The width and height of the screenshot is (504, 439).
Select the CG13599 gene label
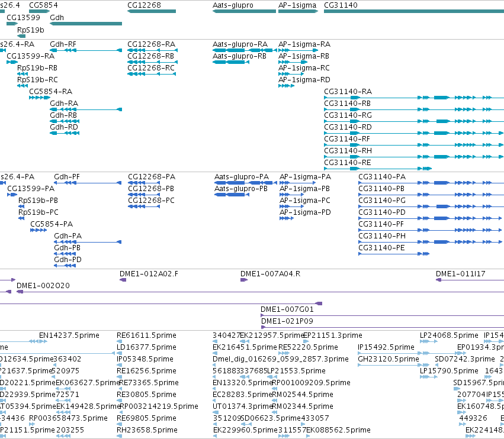click(x=23, y=17)
